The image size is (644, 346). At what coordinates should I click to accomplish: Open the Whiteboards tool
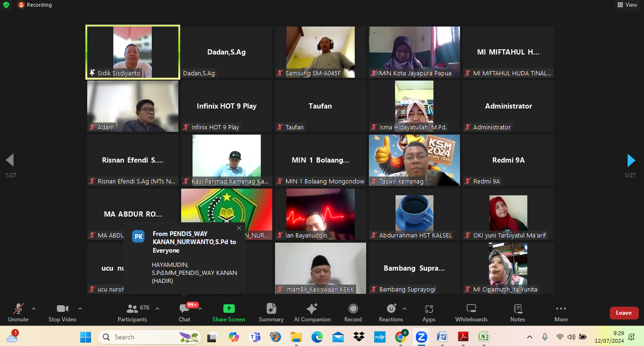471,309
